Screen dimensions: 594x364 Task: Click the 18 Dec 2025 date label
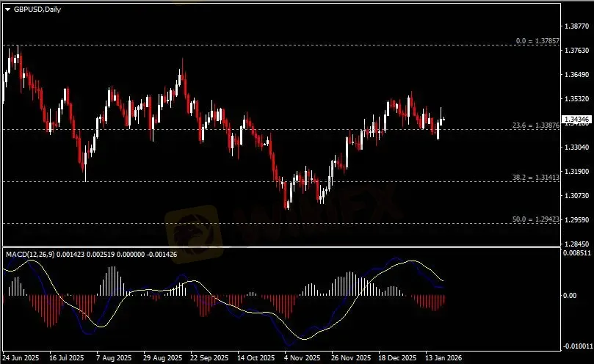point(396,358)
